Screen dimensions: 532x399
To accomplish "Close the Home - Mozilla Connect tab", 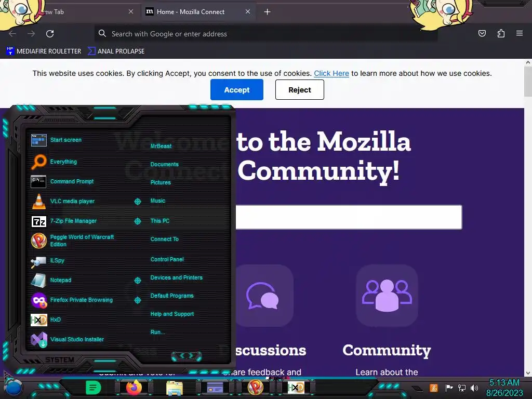I will pos(248,11).
